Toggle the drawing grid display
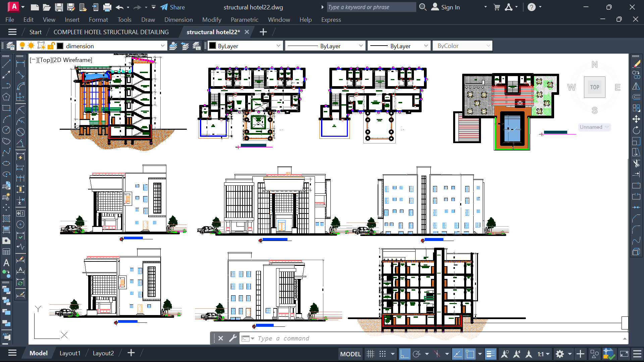This screenshot has width=644, height=362. click(x=371, y=354)
